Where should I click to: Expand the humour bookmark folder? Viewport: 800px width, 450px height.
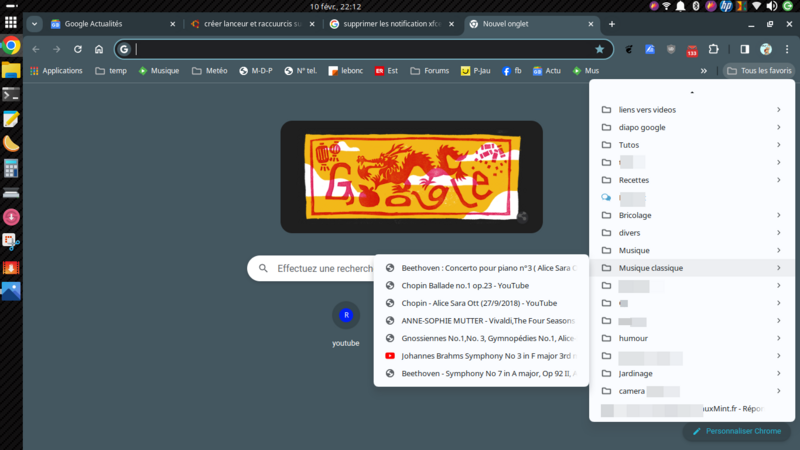coord(692,338)
